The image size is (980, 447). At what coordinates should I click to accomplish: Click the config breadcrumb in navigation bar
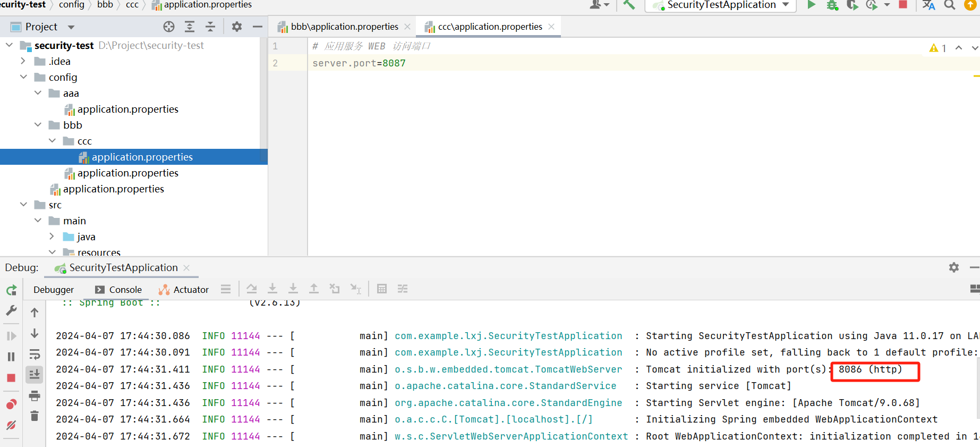[71, 5]
